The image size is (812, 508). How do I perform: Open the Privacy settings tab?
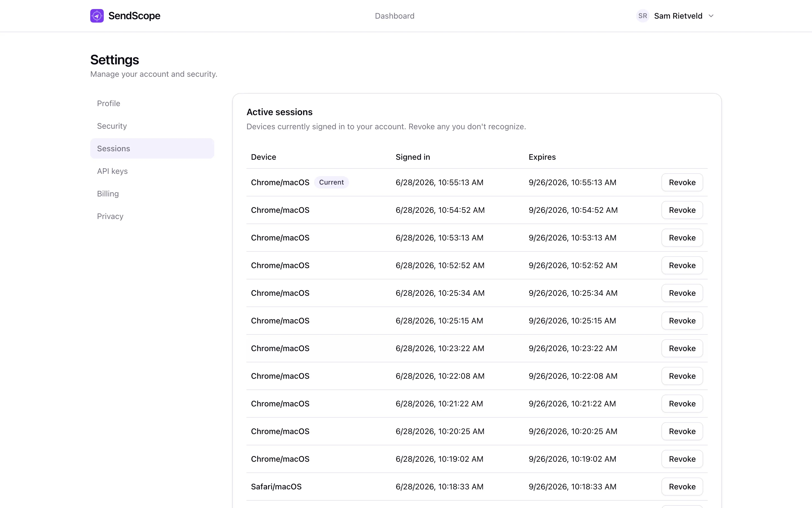click(x=152, y=216)
